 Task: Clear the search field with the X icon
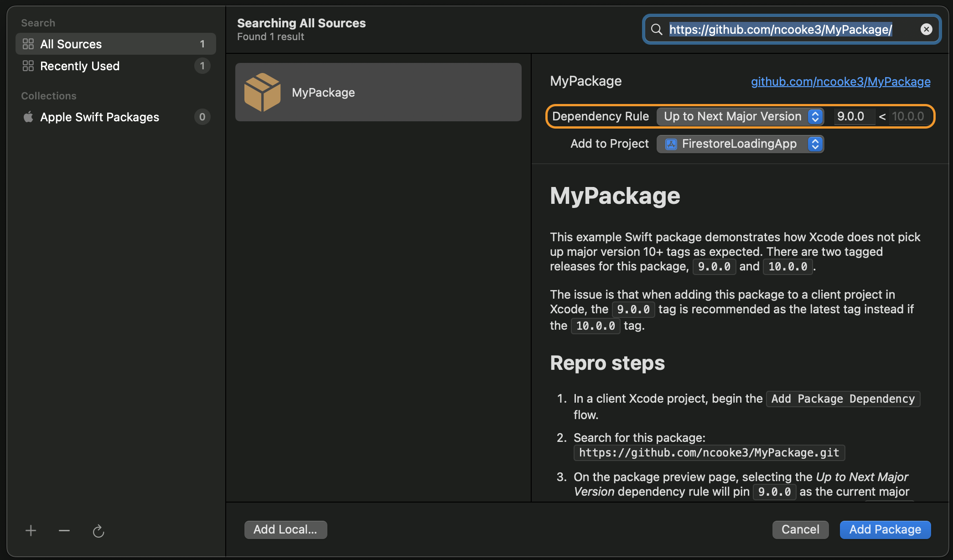click(x=926, y=29)
